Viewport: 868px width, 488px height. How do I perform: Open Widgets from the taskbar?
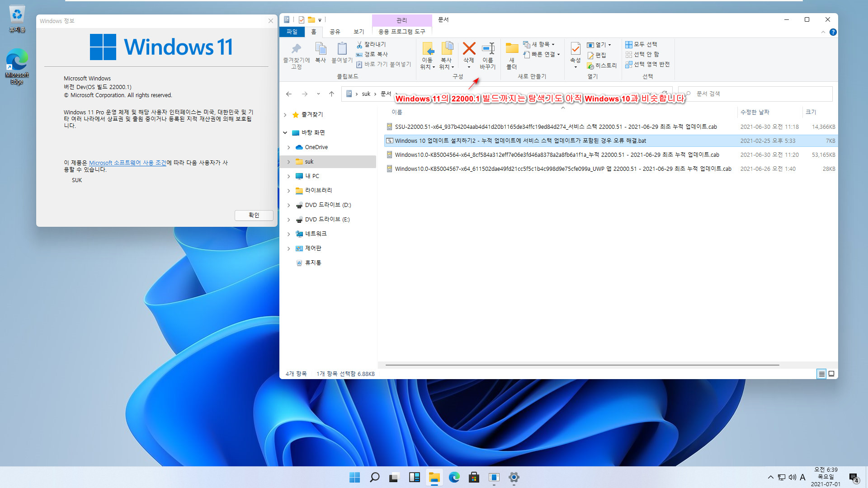[x=414, y=477]
